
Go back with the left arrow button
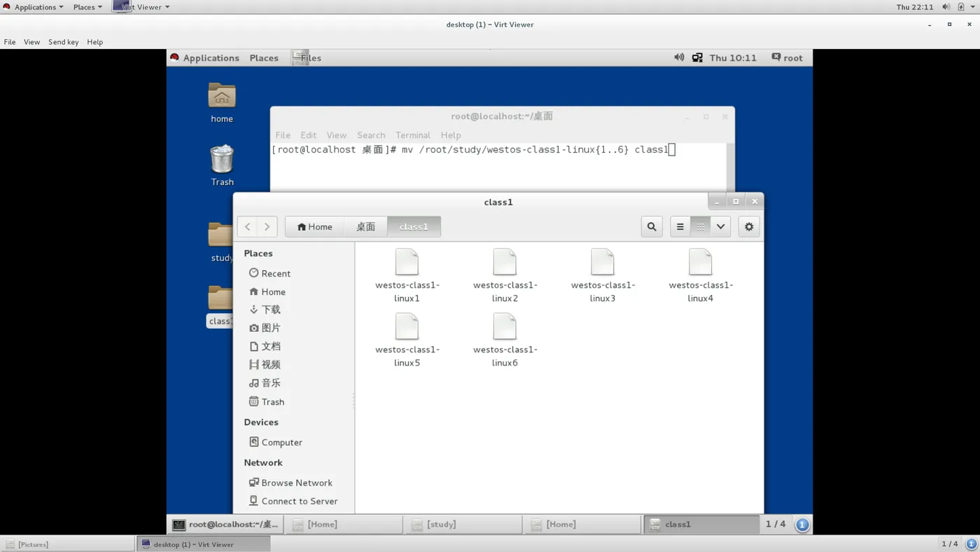pyautogui.click(x=247, y=226)
